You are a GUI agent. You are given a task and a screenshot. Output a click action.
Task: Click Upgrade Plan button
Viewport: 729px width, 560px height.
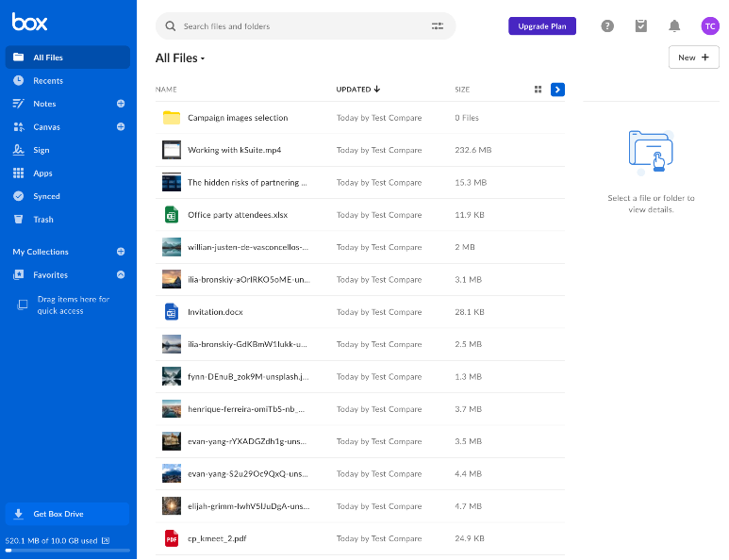pyautogui.click(x=542, y=26)
